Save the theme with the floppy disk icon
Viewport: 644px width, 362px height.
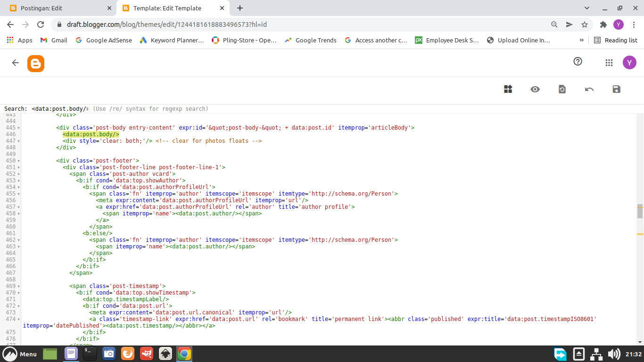pos(616,89)
